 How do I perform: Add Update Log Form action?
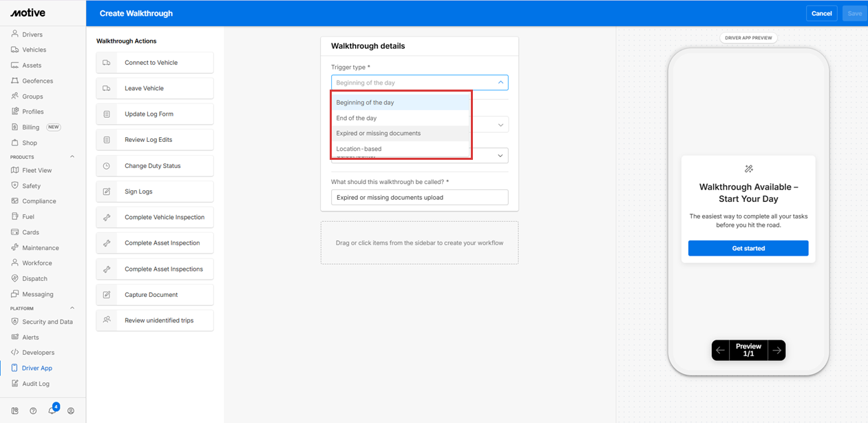coord(155,114)
